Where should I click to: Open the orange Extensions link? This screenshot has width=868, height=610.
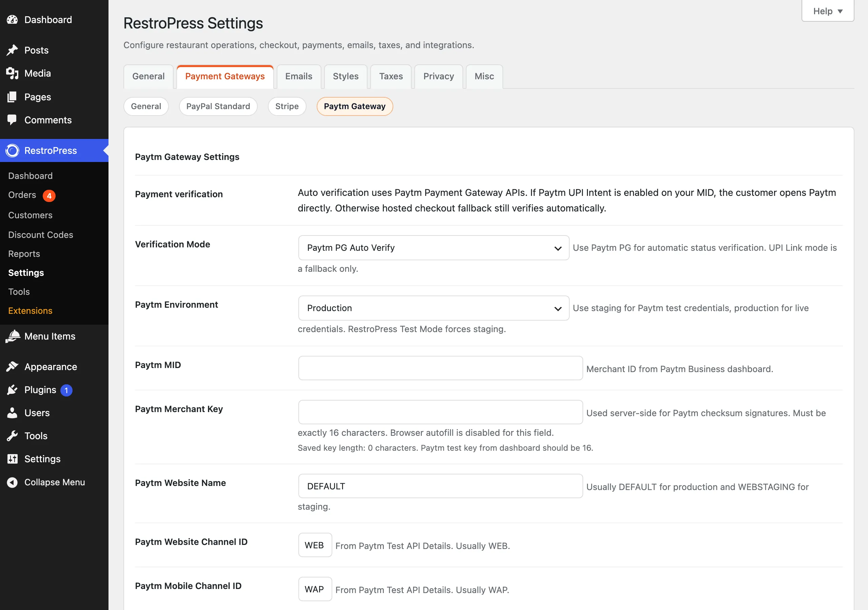point(30,311)
